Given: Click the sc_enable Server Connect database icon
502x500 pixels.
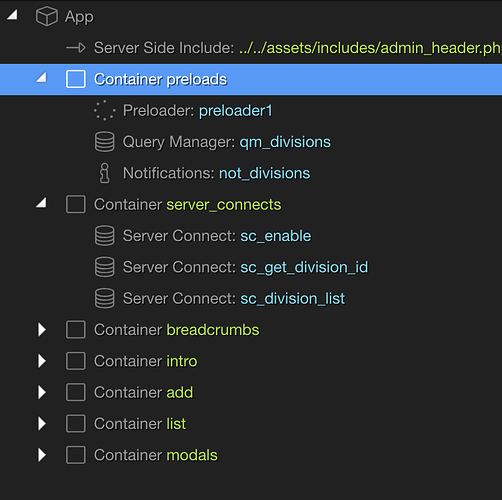Looking at the screenshot, I should pos(105,236).
